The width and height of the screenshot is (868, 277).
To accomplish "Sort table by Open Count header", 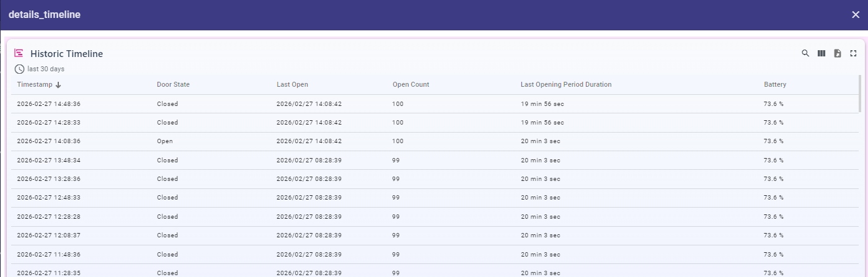I will click(410, 84).
